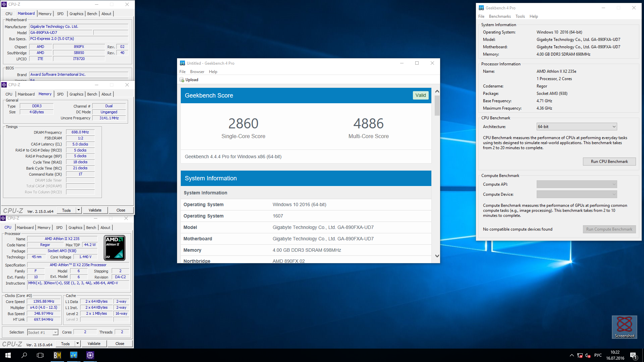644x362 pixels.
Task: Open Mainboard tab in bottom CPU-Z window
Action: [25, 228]
